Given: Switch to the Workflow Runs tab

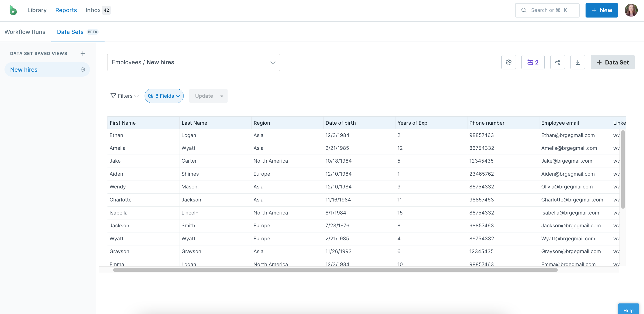Looking at the screenshot, I should (25, 32).
